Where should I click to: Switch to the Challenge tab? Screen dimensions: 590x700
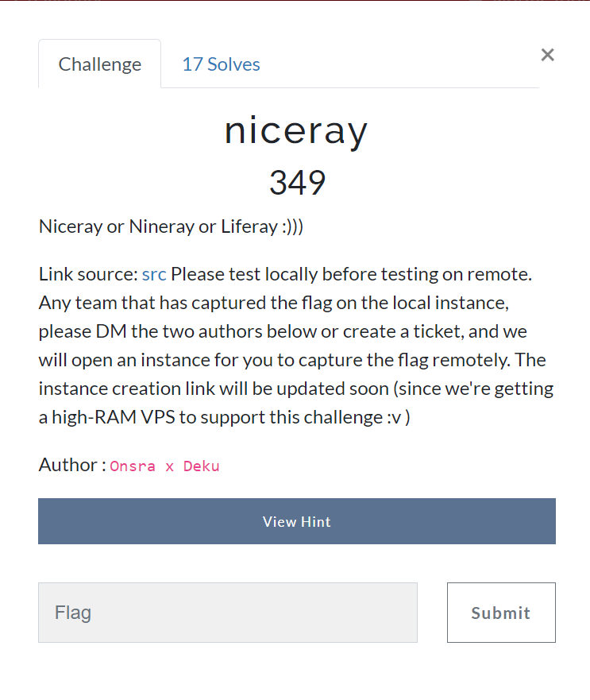coord(100,64)
